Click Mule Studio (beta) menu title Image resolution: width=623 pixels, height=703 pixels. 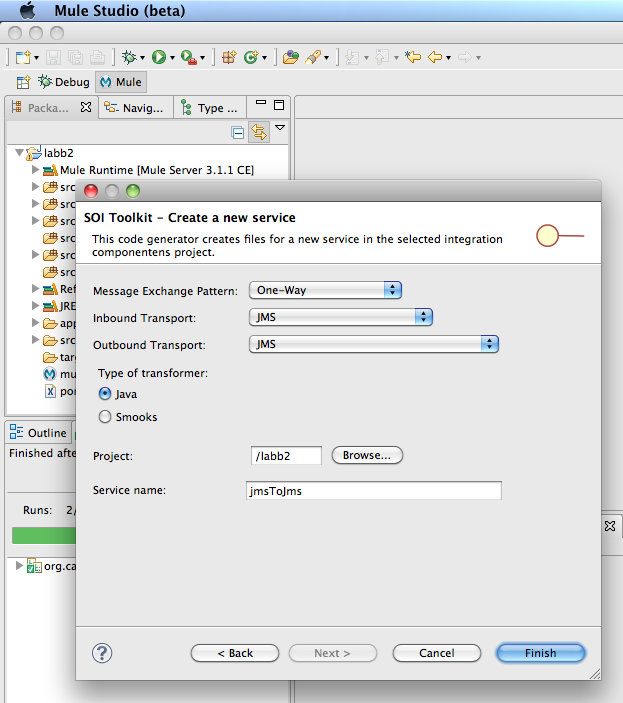[120, 10]
